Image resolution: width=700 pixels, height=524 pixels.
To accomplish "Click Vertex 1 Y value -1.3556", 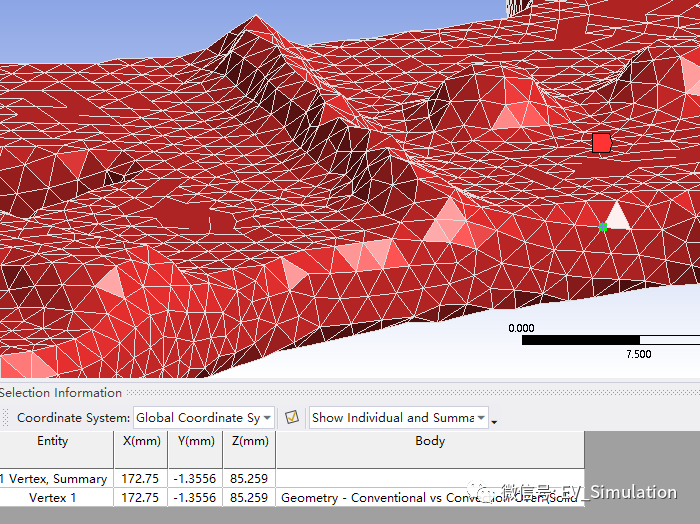I will [196, 498].
